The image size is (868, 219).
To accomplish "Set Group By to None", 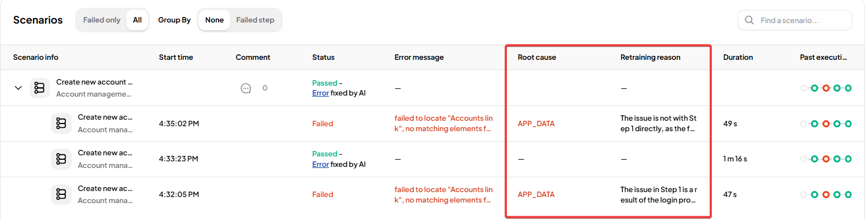I will click(x=214, y=20).
